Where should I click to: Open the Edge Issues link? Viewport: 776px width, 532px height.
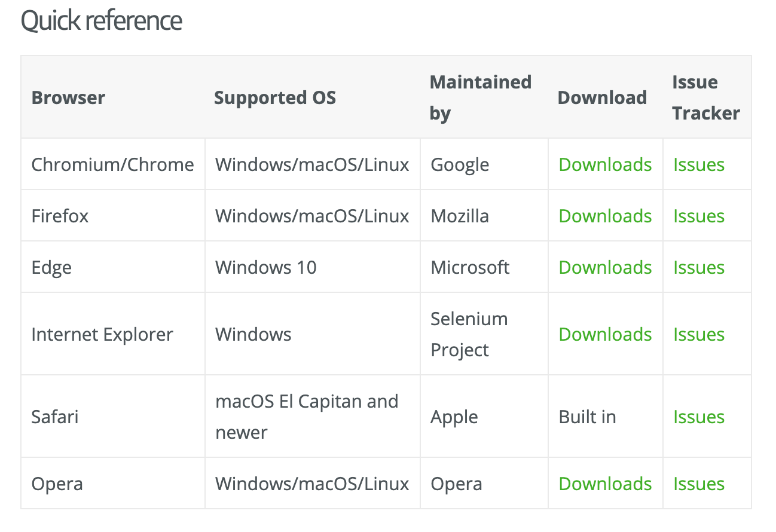(699, 268)
